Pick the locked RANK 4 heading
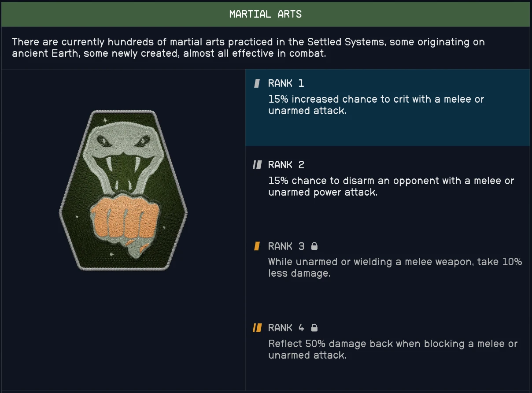 pos(286,328)
